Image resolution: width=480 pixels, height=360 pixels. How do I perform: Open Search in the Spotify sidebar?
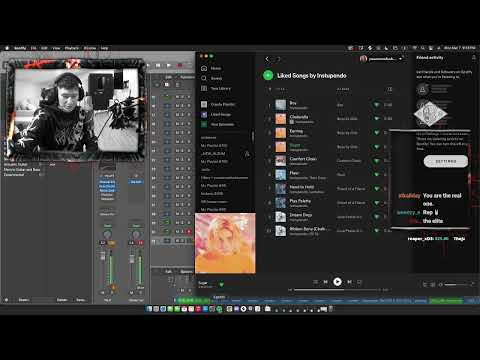click(x=212, y=78)
